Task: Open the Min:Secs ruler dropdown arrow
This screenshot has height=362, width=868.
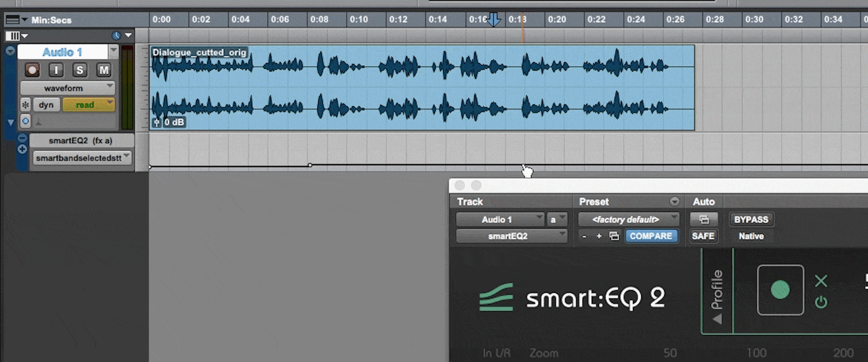Action: click(x=24, y=19)
